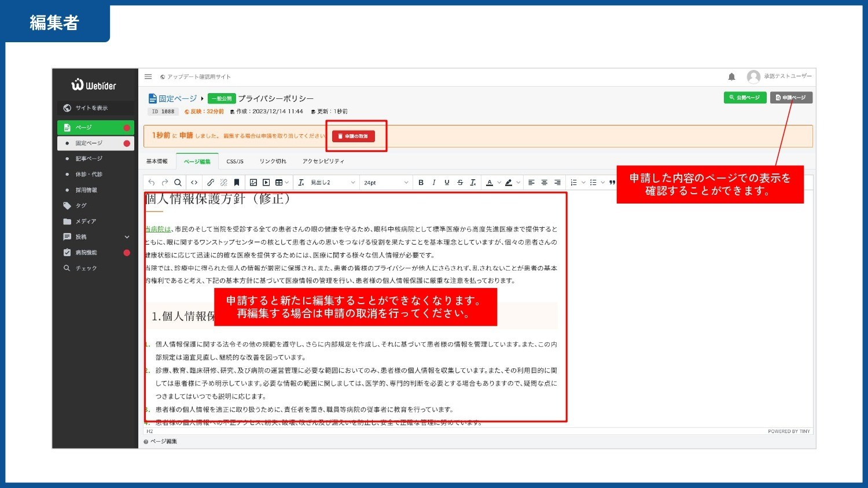Click the insert link icon
Viewport: 868px width, 488px height.
coord(211,183)
